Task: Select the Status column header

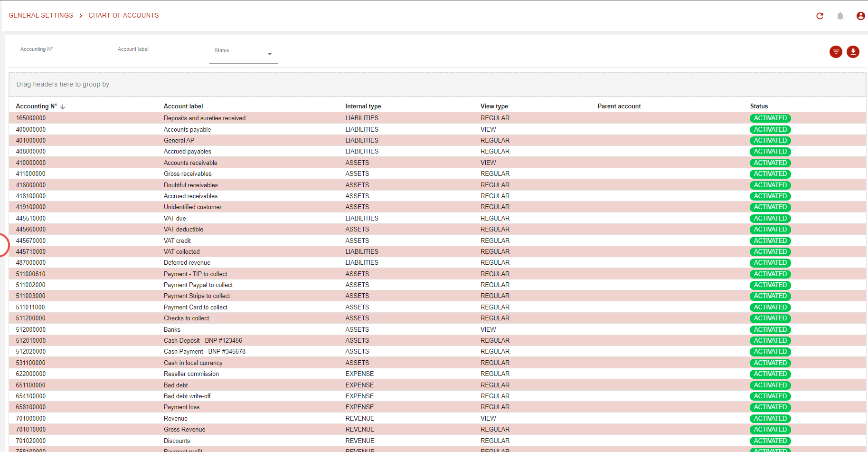Action: tap(759, 106)
